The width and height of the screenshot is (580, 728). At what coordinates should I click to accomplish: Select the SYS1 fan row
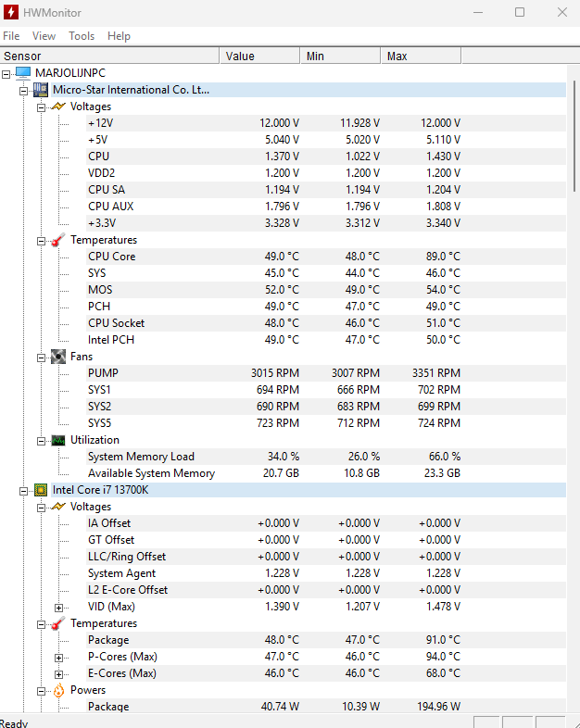[326, 390]
